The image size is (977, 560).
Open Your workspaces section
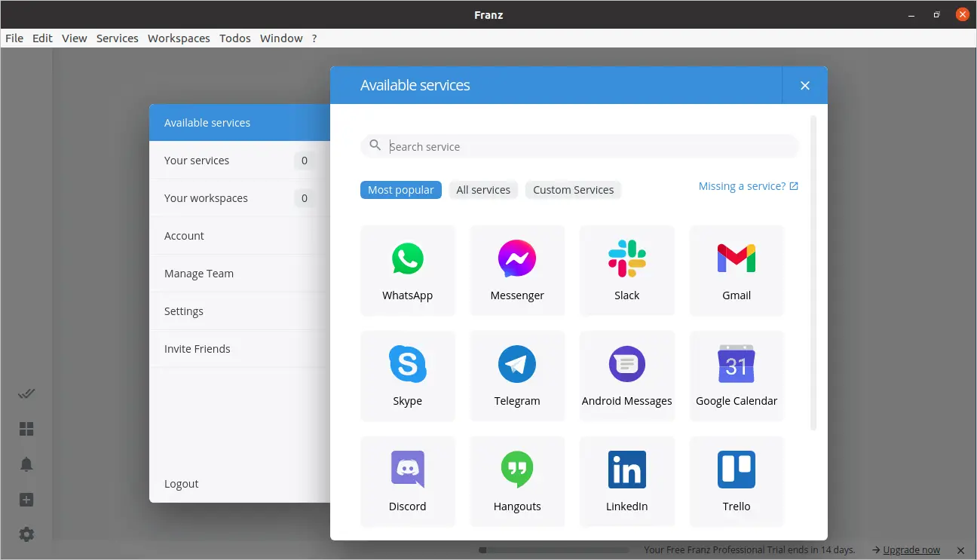coord(240,198)
